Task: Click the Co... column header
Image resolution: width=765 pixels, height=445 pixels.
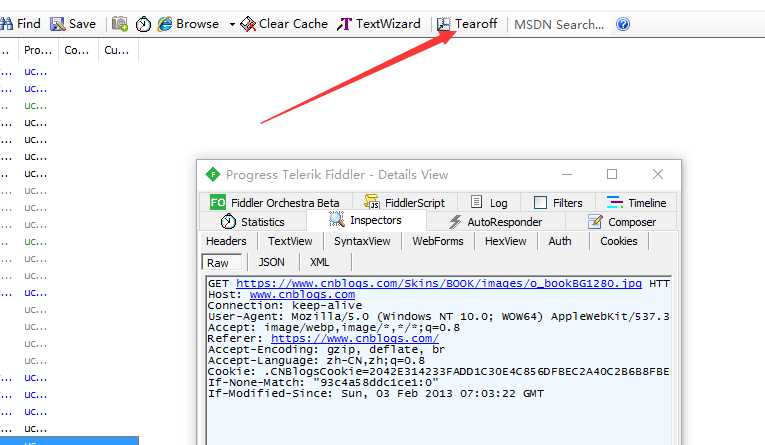Action: click(77, 50)
